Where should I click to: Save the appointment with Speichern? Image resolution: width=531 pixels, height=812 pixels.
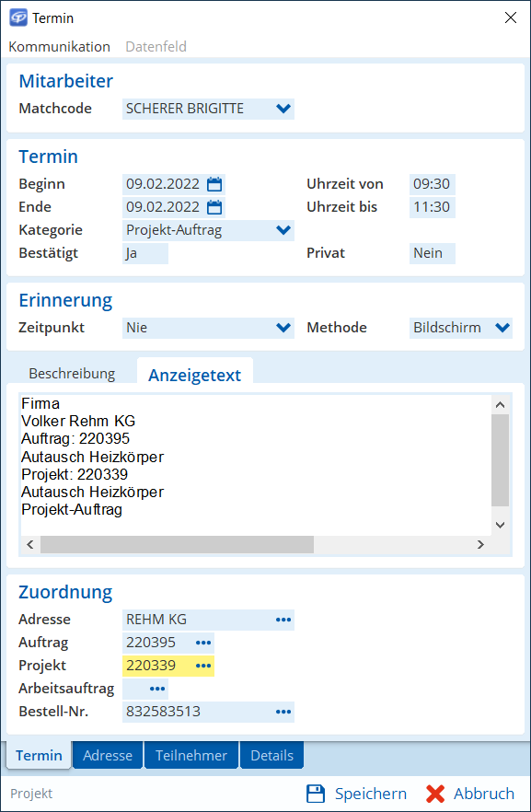click(x=356, y=794)
